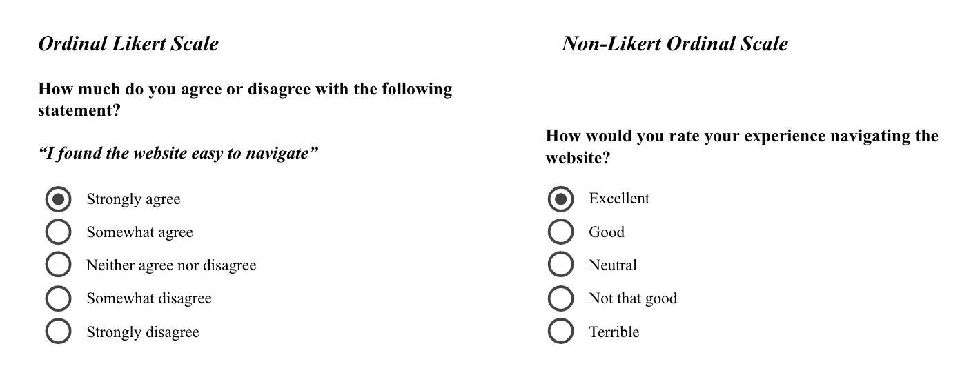Pick the 'Somewhat disagree' radio button

[x=59, y=298]
